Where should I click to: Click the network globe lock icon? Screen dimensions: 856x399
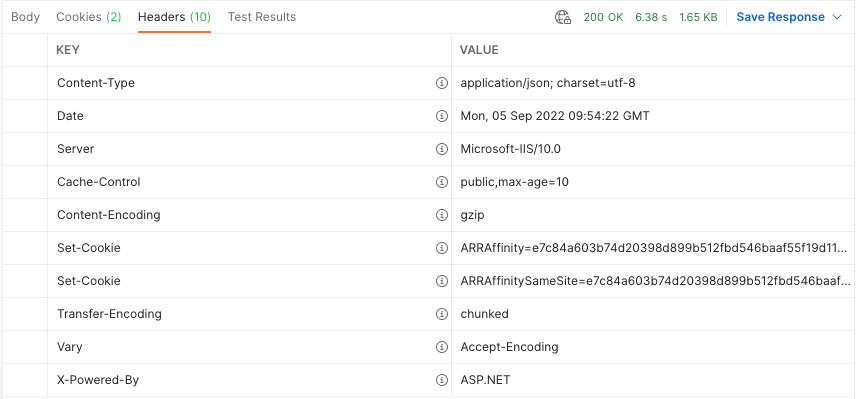[563, 17]
